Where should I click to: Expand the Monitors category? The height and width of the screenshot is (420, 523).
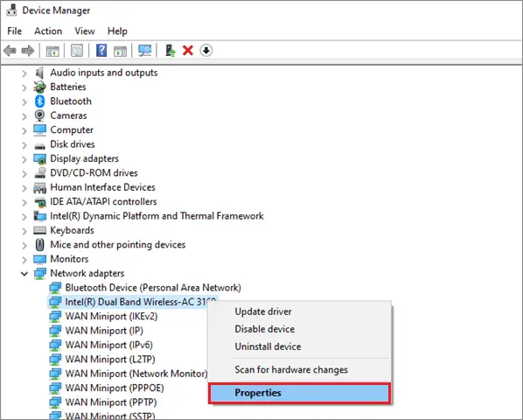coord(24,260)
